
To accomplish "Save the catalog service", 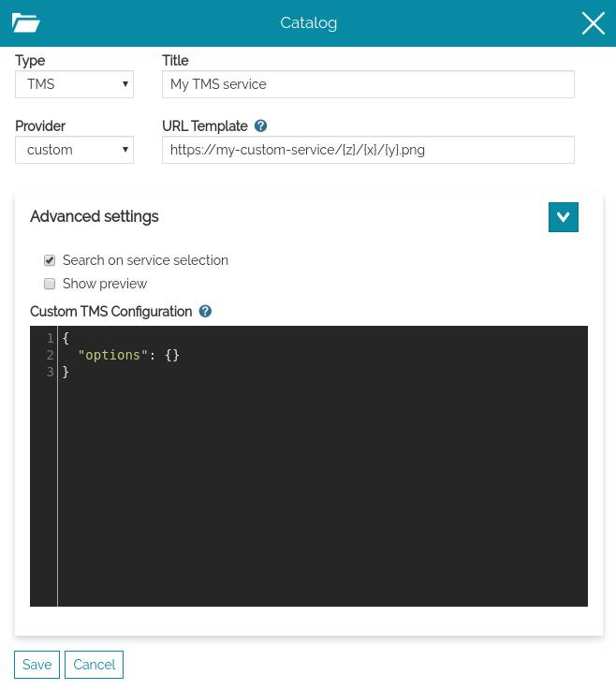I will 37,665.
